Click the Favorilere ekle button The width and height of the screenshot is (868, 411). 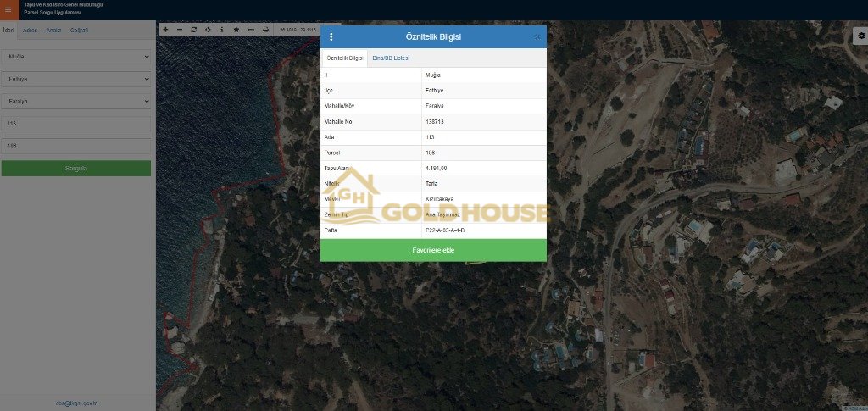pos(433,250)
